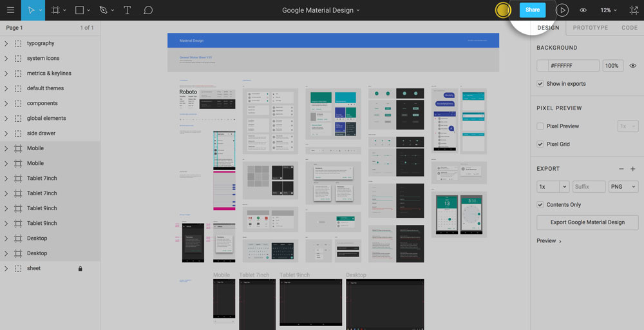Expand the typography layer
The height and width of the screenshot is (330, 644).
point(6,43)
